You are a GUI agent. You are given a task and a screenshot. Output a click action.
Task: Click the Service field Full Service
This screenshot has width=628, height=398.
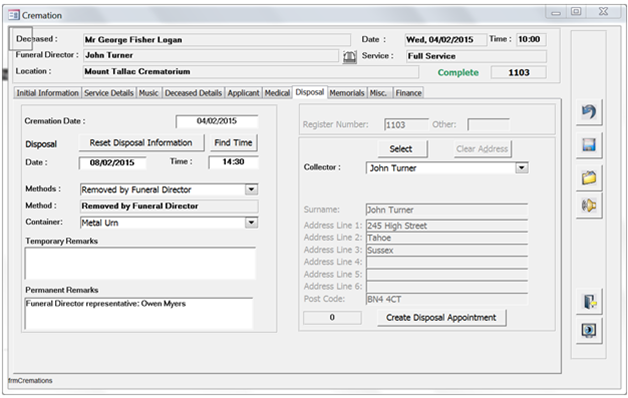click(x=476, y=56)
